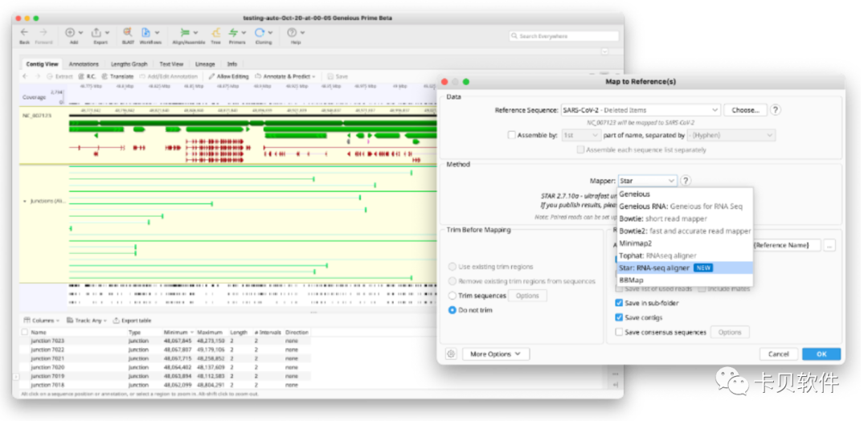The height and width of the screenshot is (421, 868).
Task: Choose Tophat from the mapper list
Action: [x=686, y=255]
